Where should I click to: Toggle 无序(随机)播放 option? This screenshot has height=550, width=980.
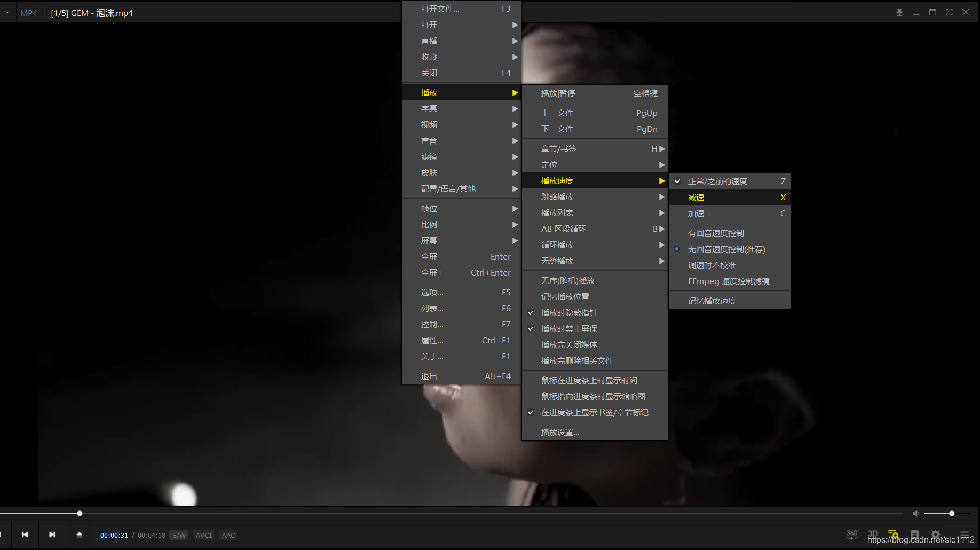click(595, 281)
